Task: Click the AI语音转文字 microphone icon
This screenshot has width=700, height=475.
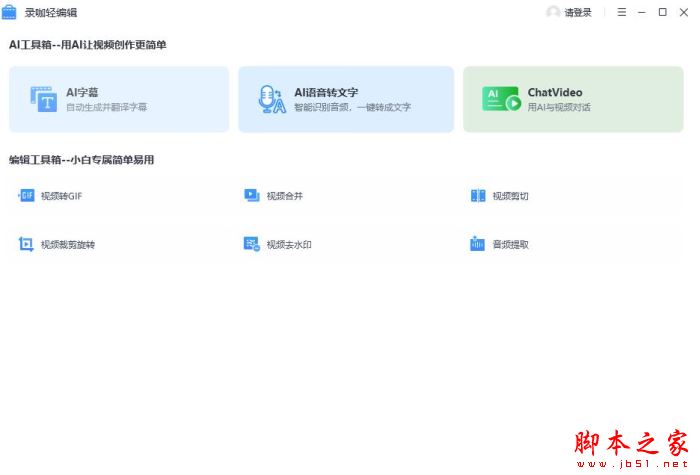Action: pyautogui.click(x=272, y=99)
